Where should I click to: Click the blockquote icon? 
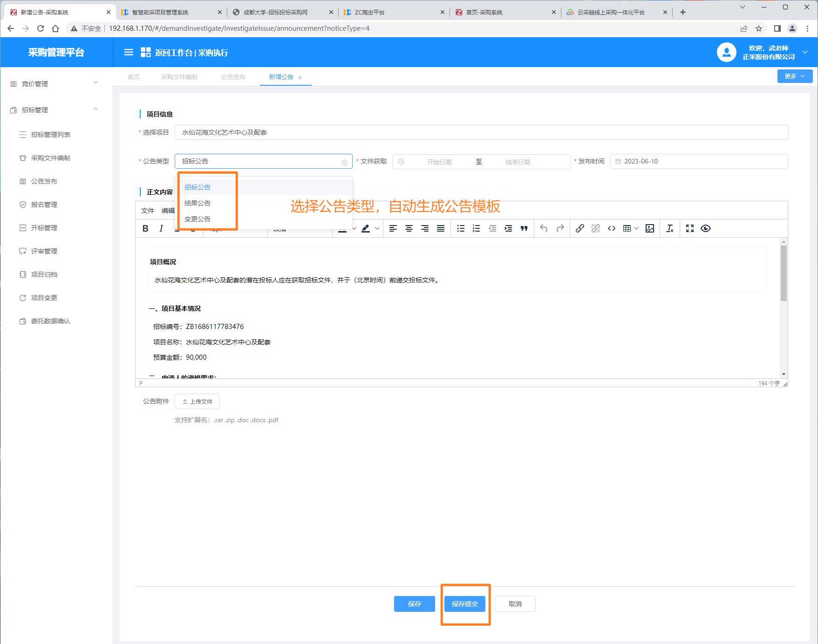(524, 228)
